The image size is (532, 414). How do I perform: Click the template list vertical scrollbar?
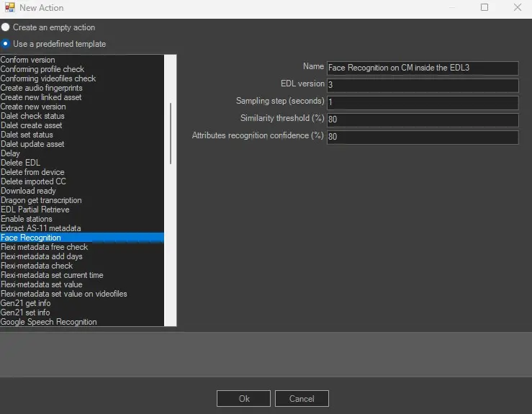point(171,133)
